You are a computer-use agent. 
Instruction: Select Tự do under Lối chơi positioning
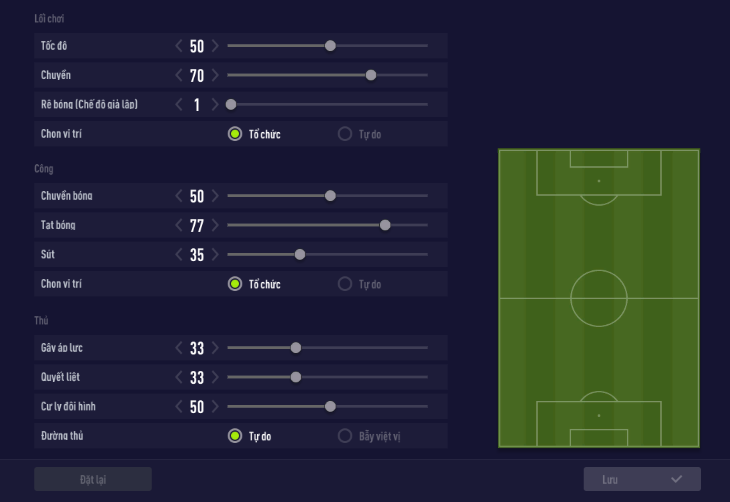coord(345,134)
